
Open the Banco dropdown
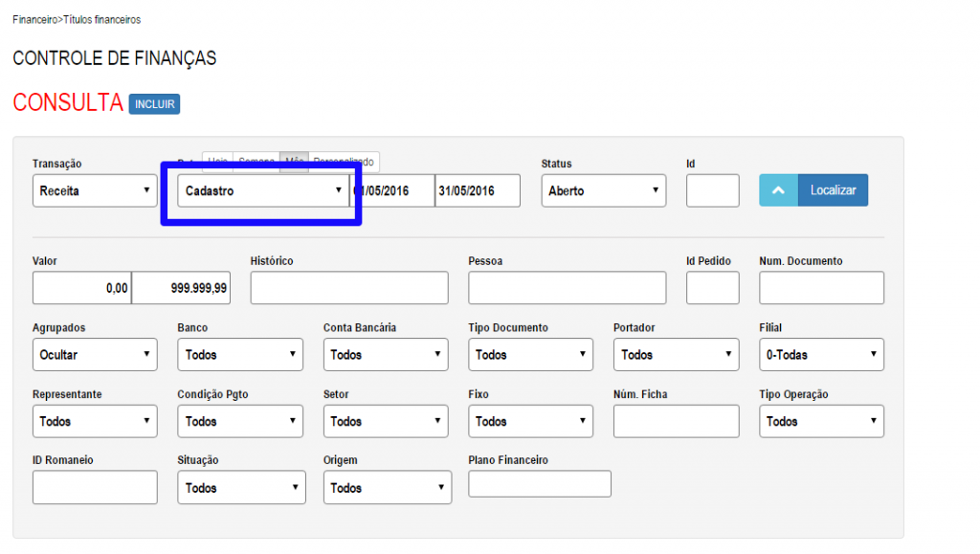coord(239,354)
